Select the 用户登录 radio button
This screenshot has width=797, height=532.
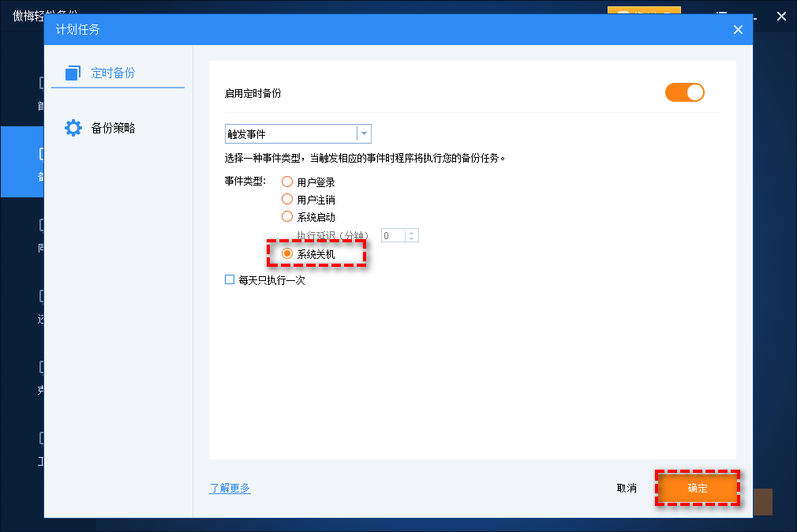[x=287, y=182]
